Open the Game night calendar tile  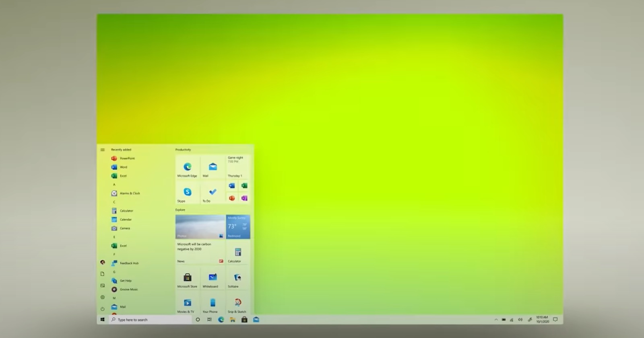pos(238,167)
